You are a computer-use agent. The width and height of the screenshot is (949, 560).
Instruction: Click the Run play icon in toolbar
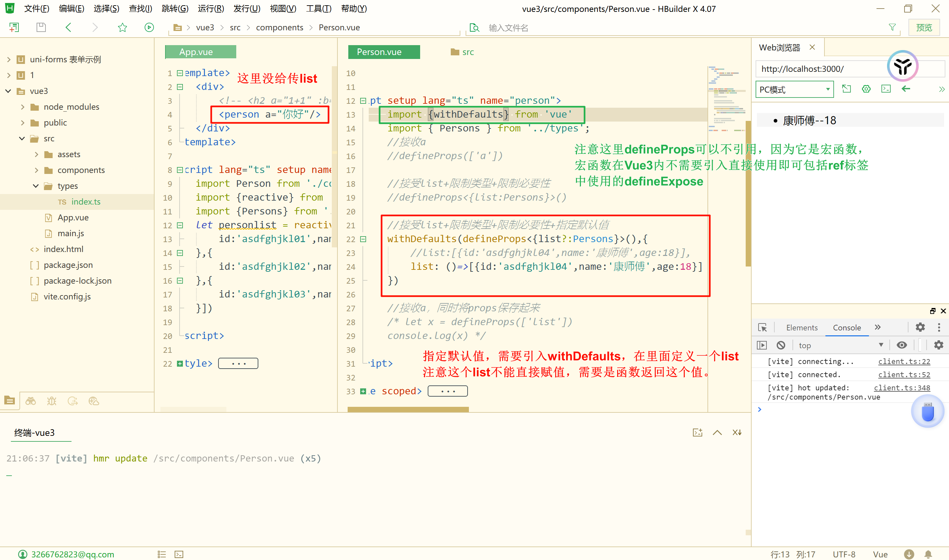coord(149,27)
